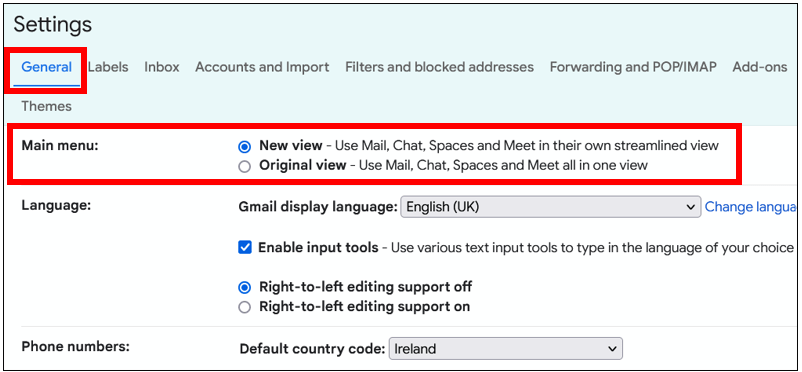Open Forwarding and POP/IMAP tab

click(x=633, y=67)
